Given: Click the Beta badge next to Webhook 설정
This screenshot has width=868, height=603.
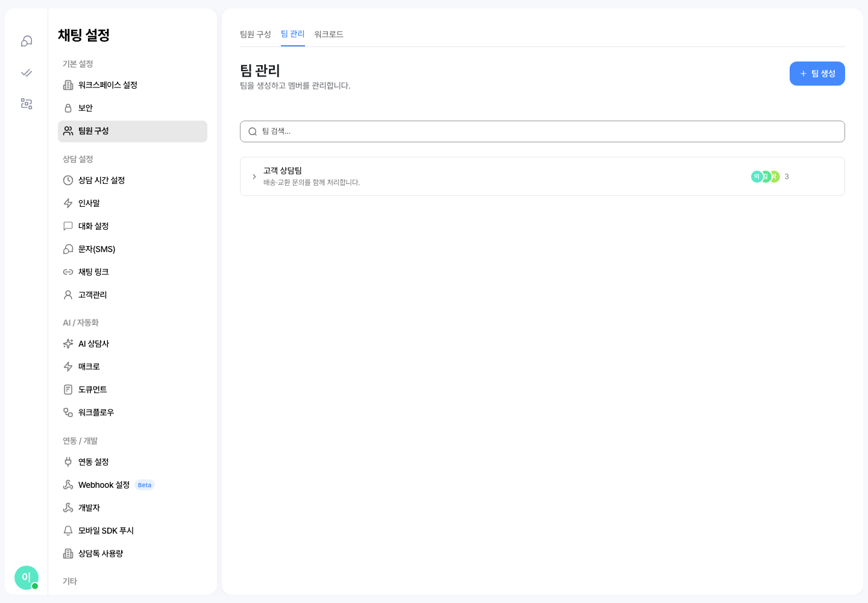Looking at the screenshot, I should click(x=145, y=485).
